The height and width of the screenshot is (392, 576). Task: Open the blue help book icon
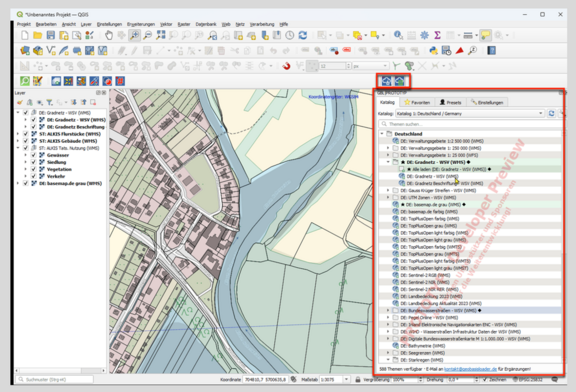(x=492, y=51)
